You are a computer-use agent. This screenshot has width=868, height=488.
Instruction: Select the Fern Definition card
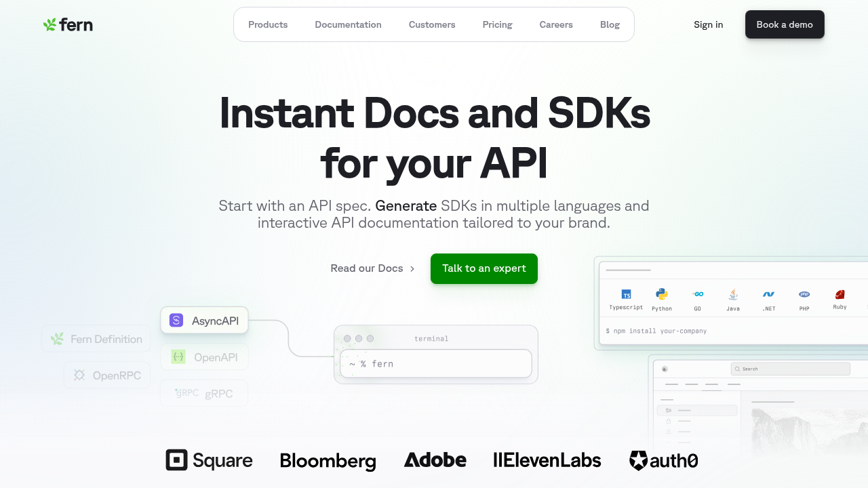(x=96, y=339)
